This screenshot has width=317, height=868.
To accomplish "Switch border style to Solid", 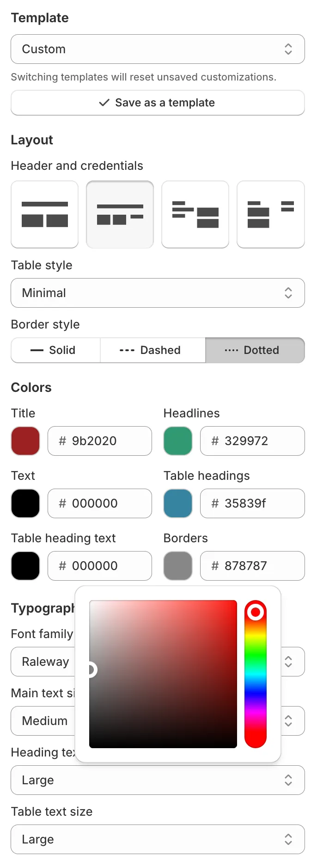I will (55, 350).
